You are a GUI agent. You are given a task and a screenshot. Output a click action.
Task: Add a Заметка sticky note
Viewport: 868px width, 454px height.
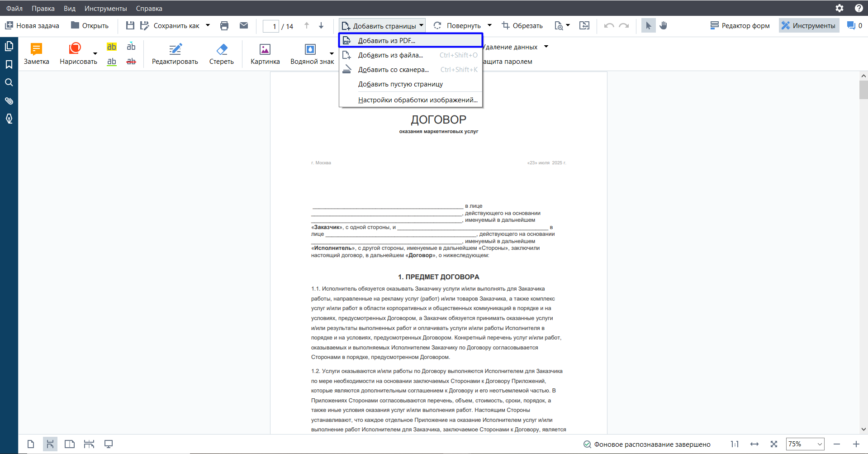(37, 54)
